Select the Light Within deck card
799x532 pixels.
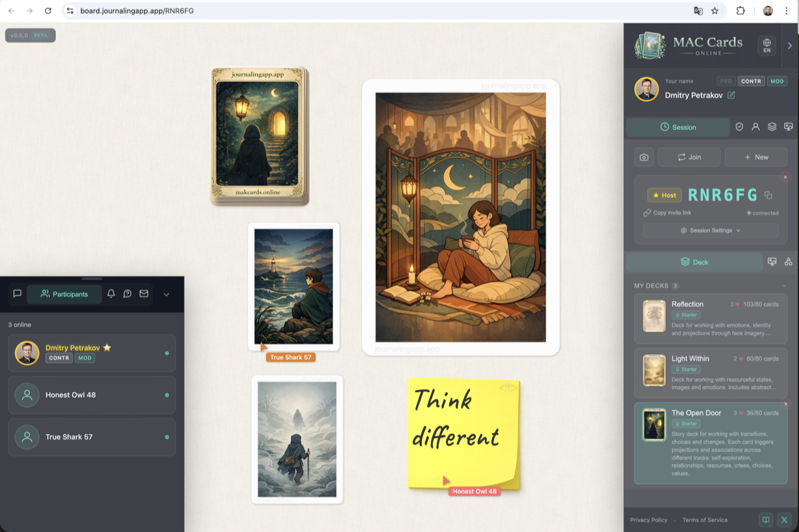tap(710, 371)
